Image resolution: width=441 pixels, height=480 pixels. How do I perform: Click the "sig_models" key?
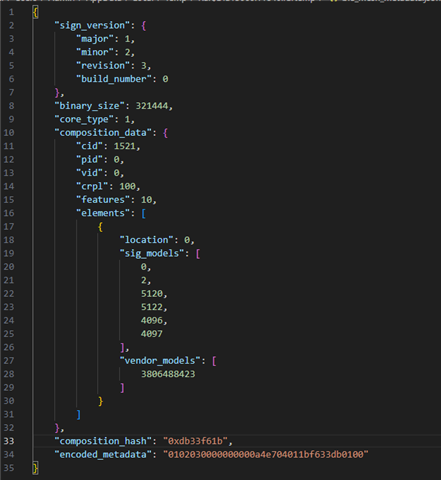pos(152,253)
